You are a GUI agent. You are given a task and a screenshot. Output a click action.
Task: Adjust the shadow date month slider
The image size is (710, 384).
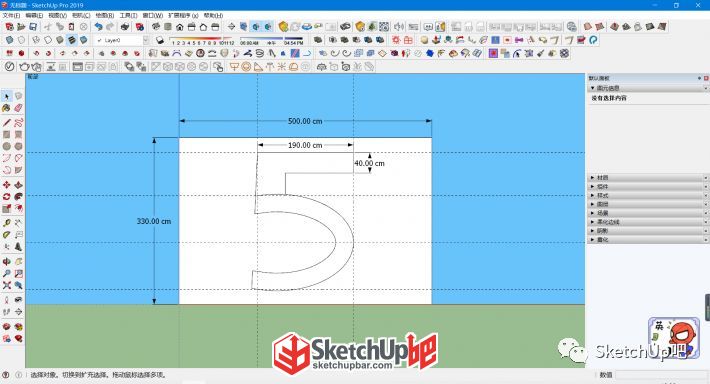[202, 40]
